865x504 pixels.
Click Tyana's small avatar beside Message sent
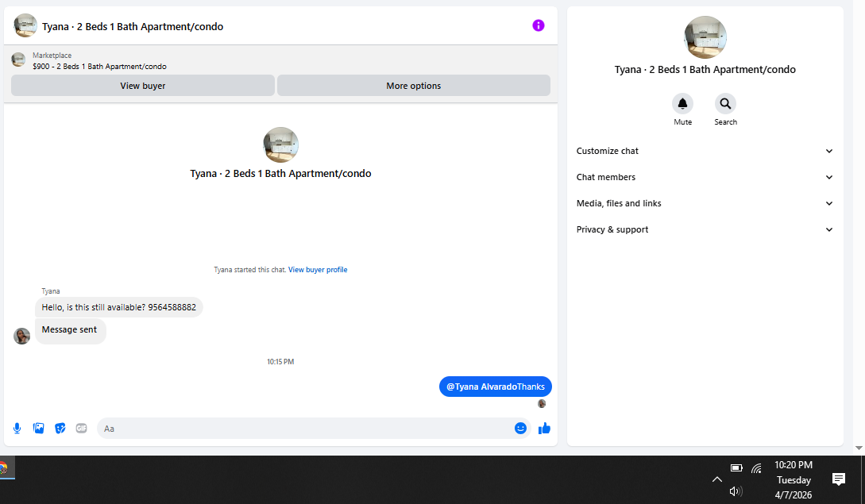point(21,336)
